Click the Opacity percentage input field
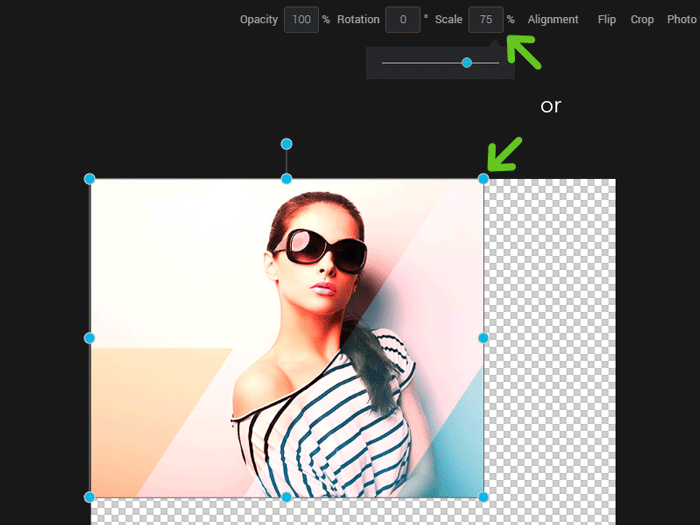700x525 pixels. click(x=301, y=20)
